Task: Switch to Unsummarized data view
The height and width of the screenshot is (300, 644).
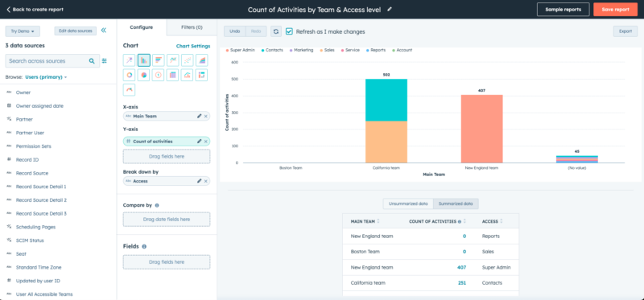Action: (x=408, y=203)
